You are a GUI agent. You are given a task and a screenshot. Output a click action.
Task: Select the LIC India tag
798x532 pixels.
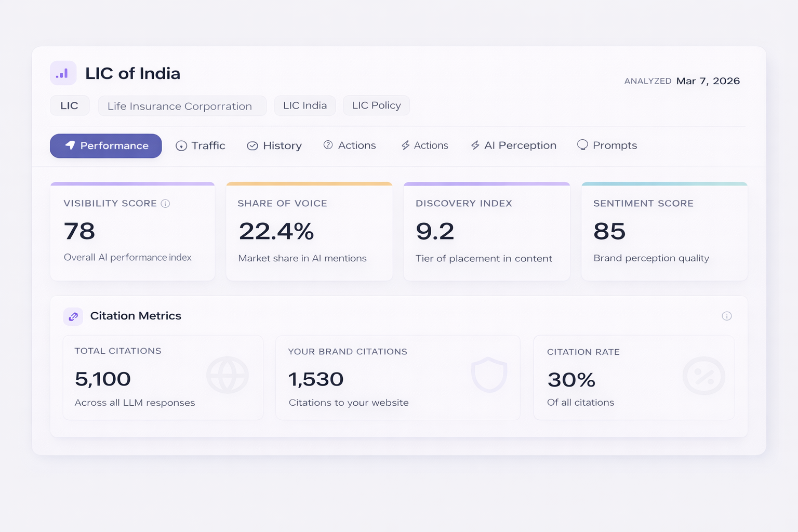305,106
